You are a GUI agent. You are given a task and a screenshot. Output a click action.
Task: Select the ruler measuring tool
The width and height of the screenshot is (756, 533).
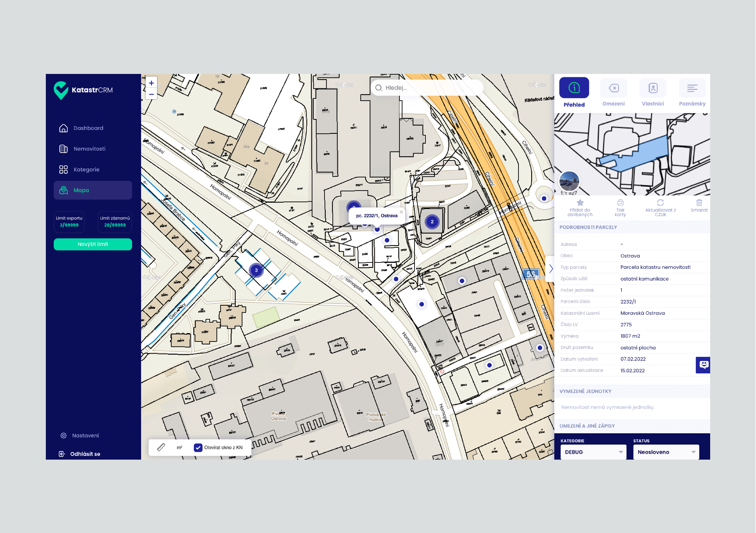pos(161,447)
